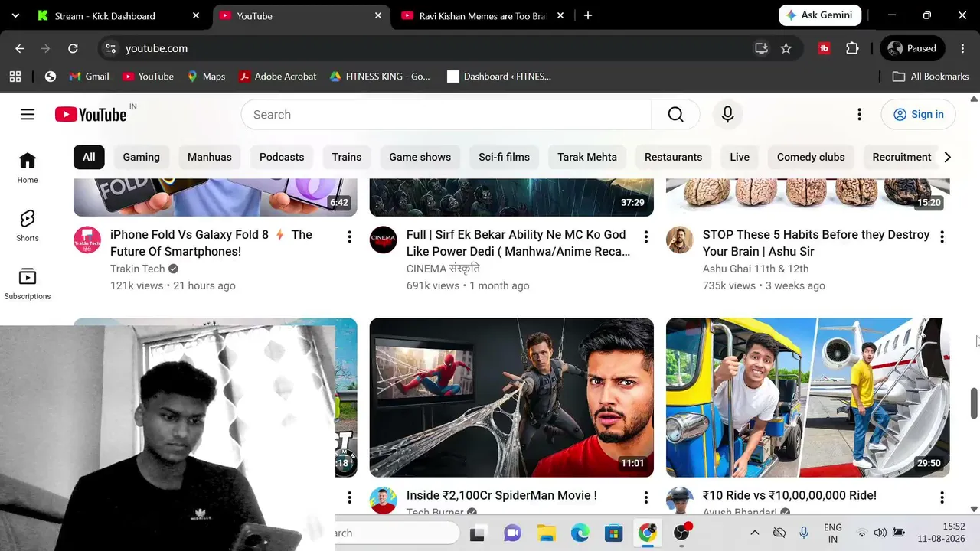Open options for SpiderMan Movie video
Image resolution: width=980 pixels, height=551 pixels.
(645, 498)
